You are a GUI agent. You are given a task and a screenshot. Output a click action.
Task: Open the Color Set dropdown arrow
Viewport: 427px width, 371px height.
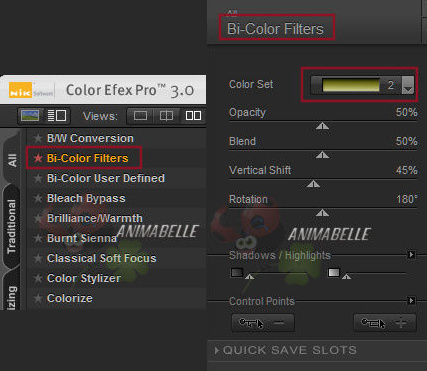click(x=408, y=85)
